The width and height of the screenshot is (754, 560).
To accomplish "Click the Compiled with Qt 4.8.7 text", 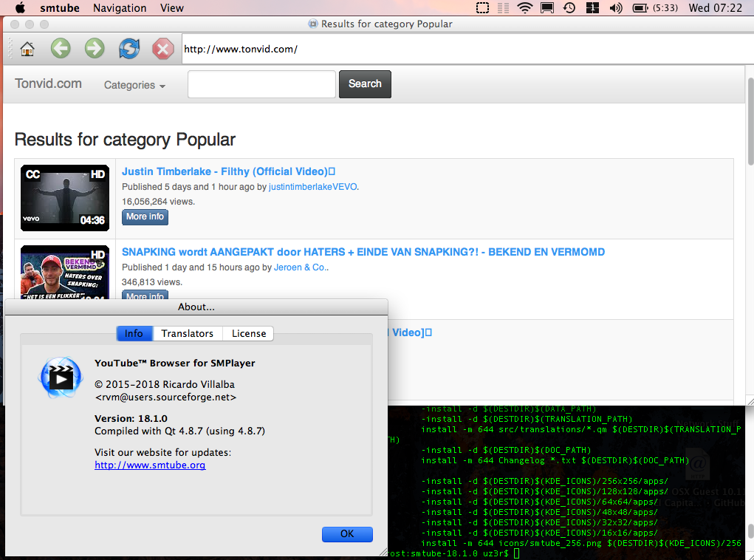I will pyautogui.click(x=180, y=431).
